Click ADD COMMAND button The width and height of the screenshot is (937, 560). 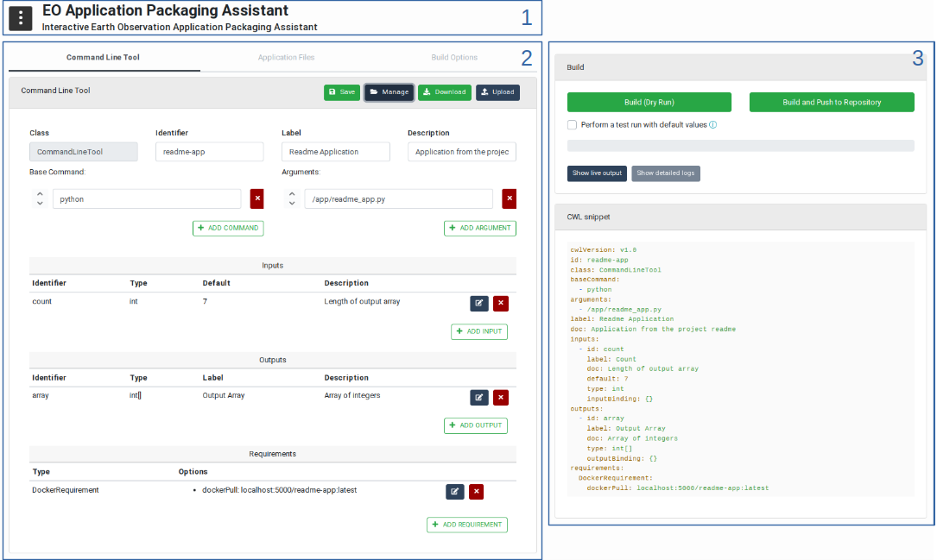click(228, 228)
